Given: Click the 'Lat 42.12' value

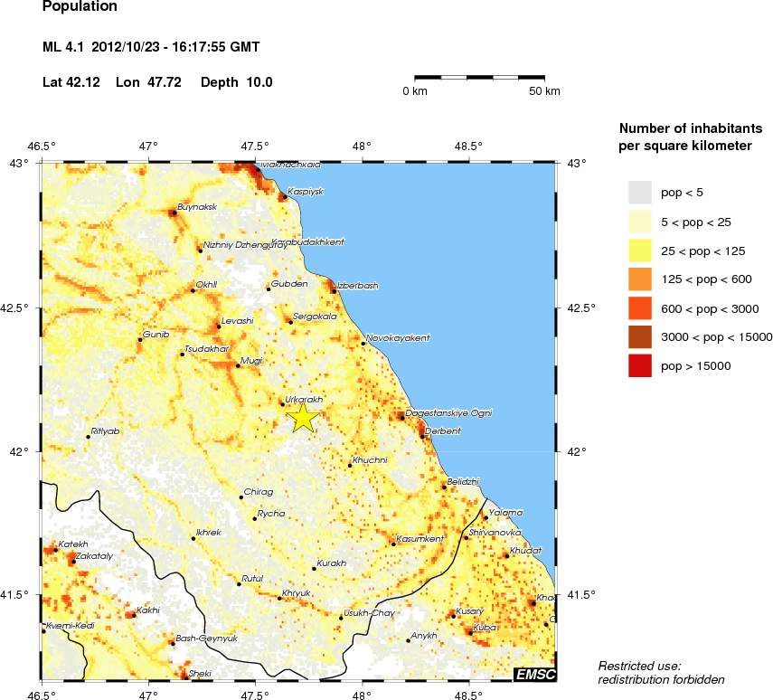Looking at the screenshot, I should coord(71,82).
